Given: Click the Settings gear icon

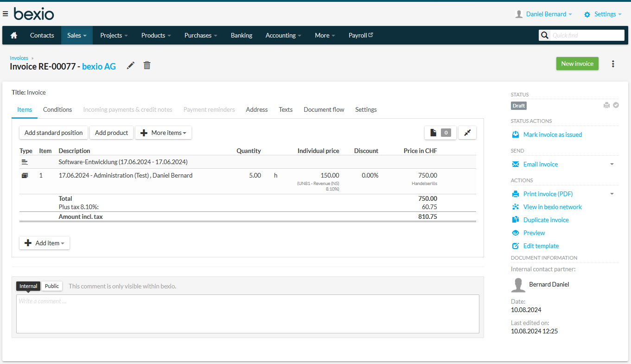Looking at the screenshot, I should [x=587, y=14].
